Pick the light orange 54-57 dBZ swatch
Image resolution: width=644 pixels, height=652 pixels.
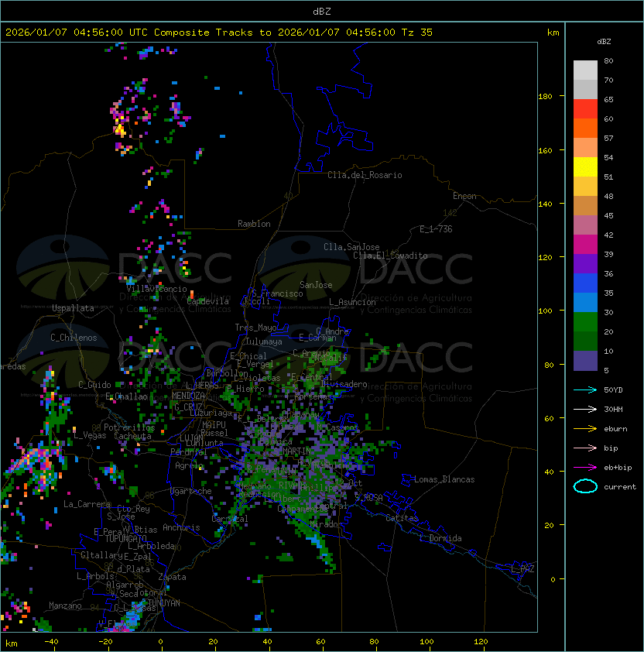pos(585,148)
